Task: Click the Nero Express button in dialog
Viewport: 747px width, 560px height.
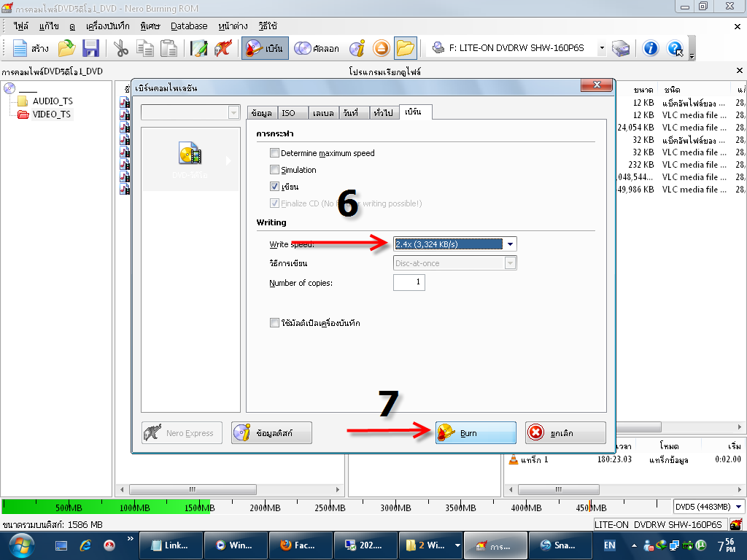Action: (x=182, y=433)
